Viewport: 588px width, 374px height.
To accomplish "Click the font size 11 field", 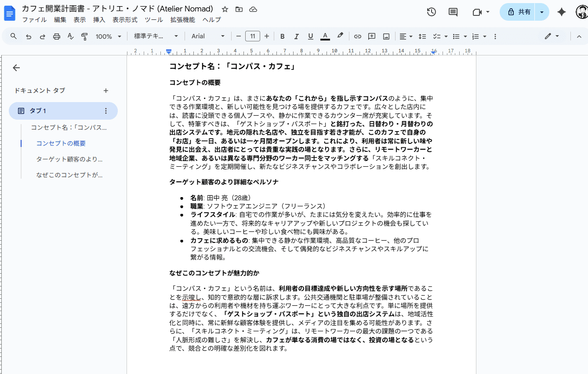I will [x=253, y=36].
